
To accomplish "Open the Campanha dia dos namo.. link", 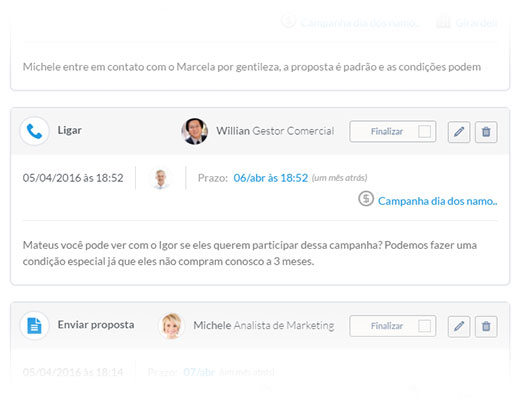I will (x=437, y=201).
